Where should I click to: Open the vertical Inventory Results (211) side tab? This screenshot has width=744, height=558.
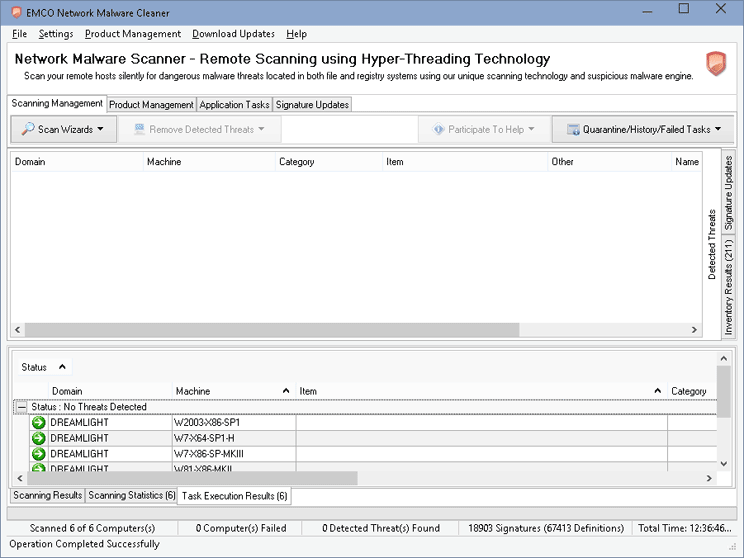pos(728,287)
